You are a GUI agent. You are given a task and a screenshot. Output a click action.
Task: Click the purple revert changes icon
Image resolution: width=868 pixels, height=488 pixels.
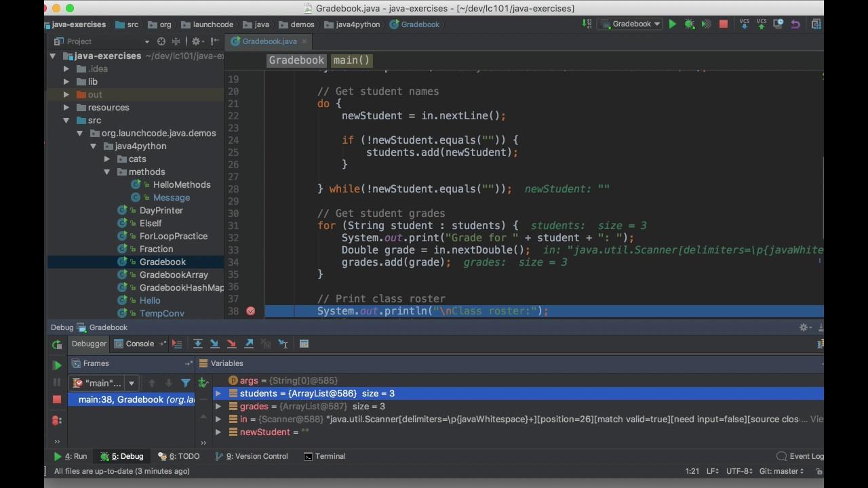[x=795, y=24]
